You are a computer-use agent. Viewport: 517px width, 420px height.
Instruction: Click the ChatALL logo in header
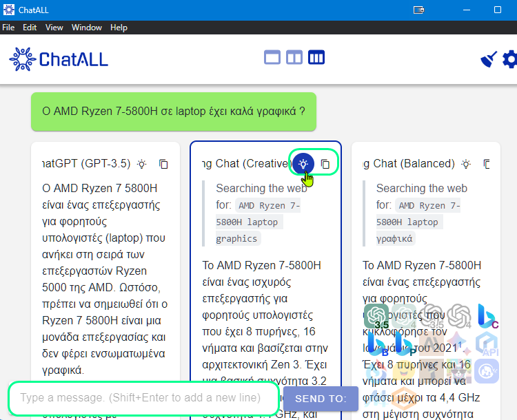[x=59, y=59]
